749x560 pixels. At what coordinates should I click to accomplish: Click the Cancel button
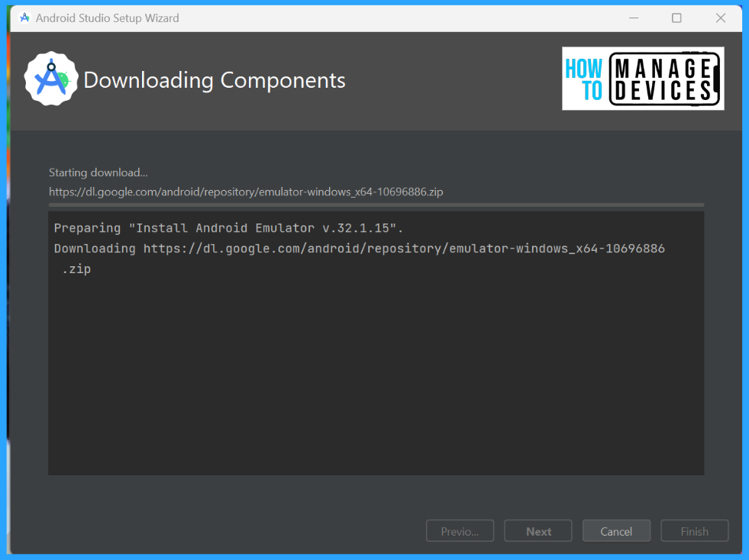pos(616,531)
